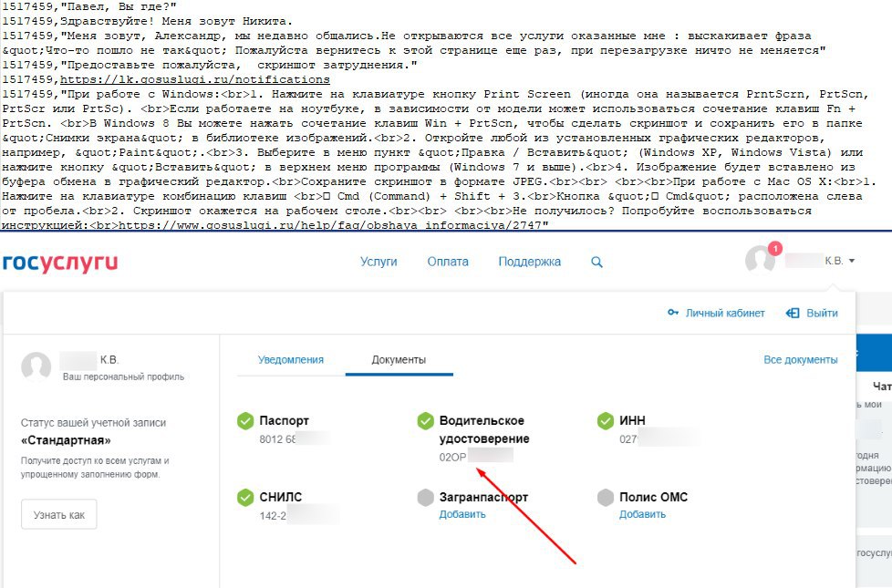Click Добавить under Загранпаспорт
Image resolution: width=892 pixels, height=588 pixels.
462,514
